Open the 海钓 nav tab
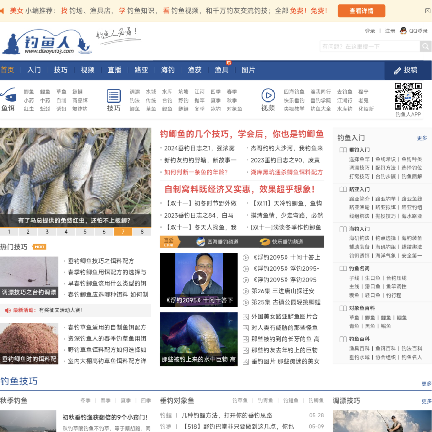432x432 pixels. click(168, 70)
